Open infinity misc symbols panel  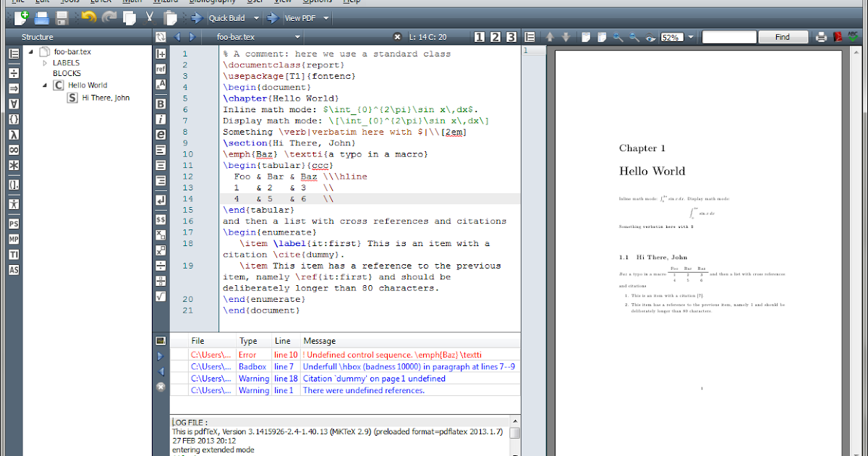coord(14,150)
